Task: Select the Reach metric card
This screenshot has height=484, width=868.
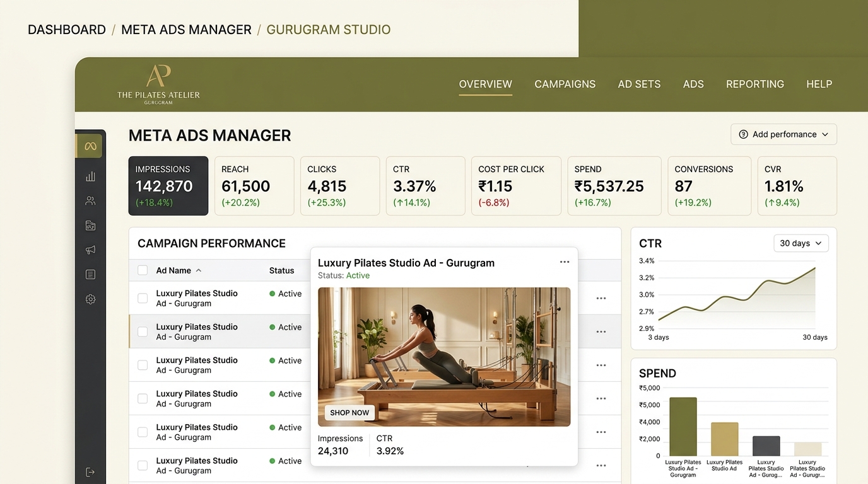Action: [254, 186]
